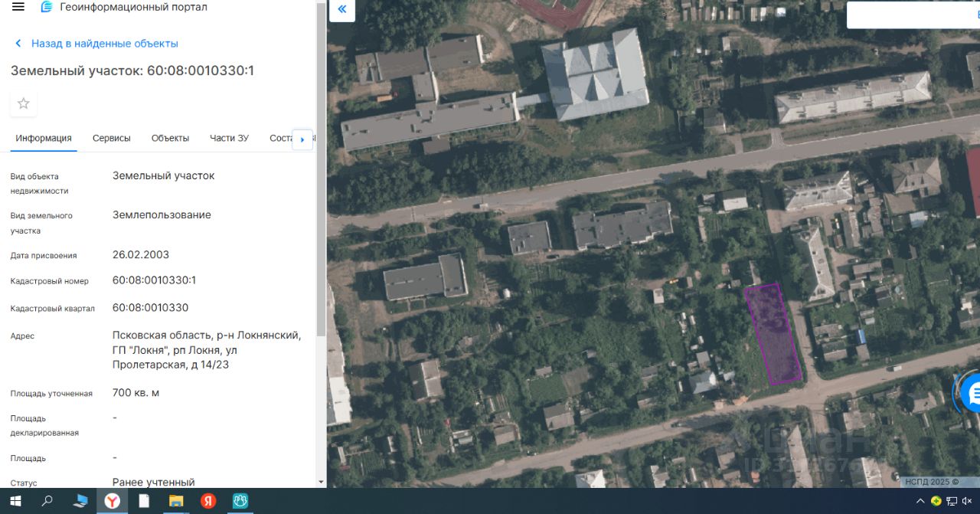Click the scrollbar's down arrow in the info panel
This screenshot has height=514, width=980.
322,483
